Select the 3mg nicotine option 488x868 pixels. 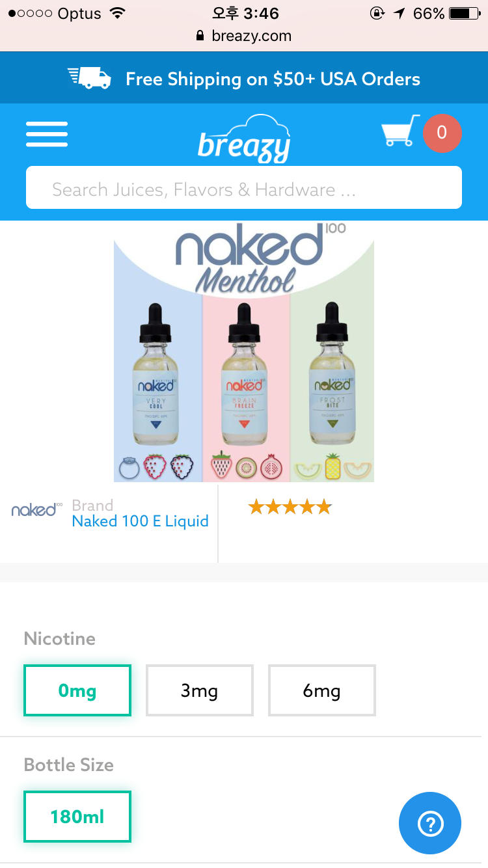point(199,690)
